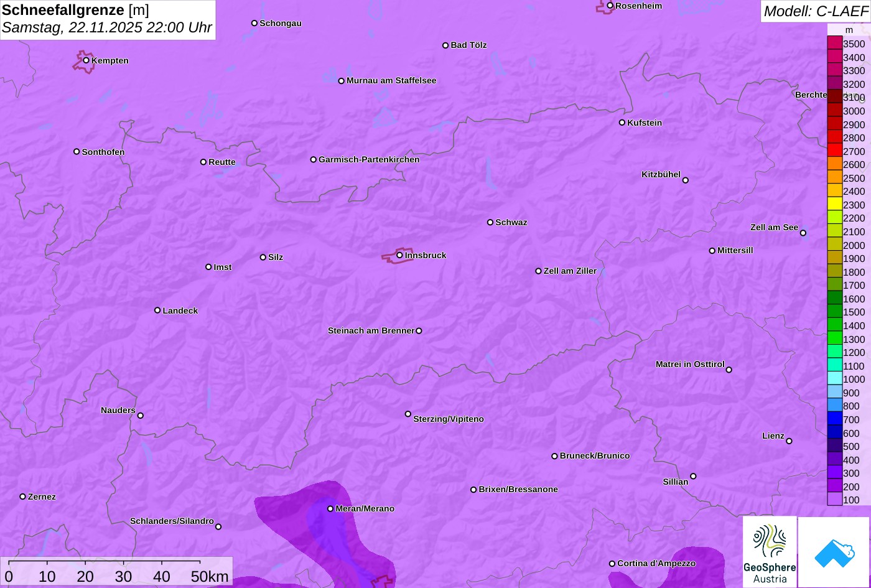Image resolution: width=871 pixels, height=588 pixels.
Task: Select the Innsbruck marker dot
Action: click(x=399, y=254)
